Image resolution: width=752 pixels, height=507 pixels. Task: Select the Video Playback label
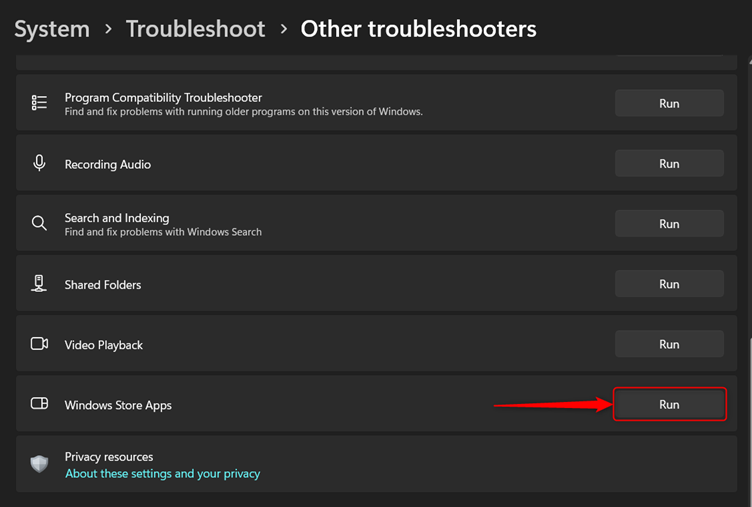click(x=104, y=345)
